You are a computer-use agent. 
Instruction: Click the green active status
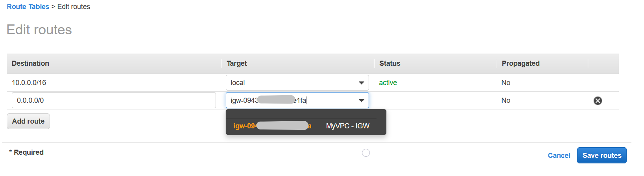coord(388,83)
